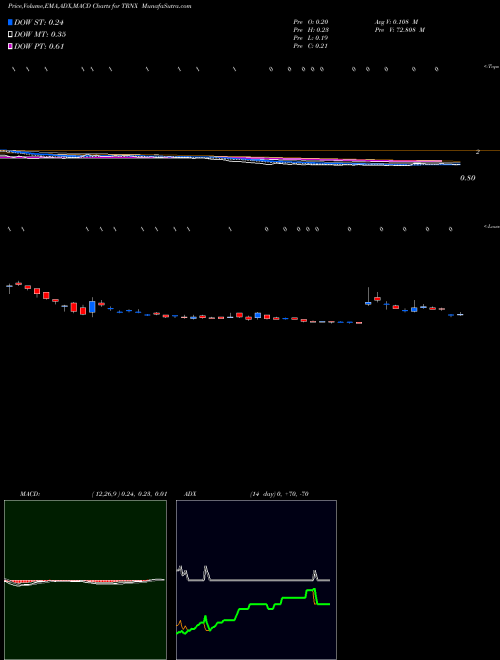Click the MACD (12,26,9) parameter values

point(130,494)
